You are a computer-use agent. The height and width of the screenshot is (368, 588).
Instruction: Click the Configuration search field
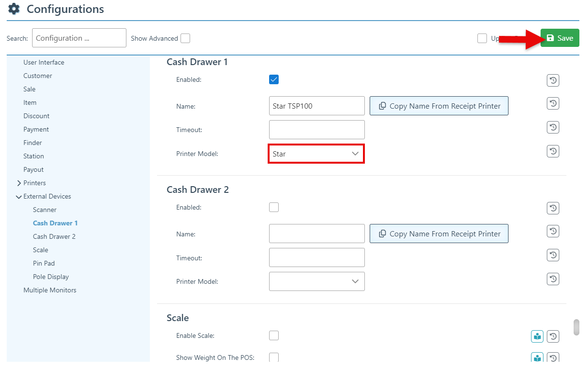click(79, 38)
